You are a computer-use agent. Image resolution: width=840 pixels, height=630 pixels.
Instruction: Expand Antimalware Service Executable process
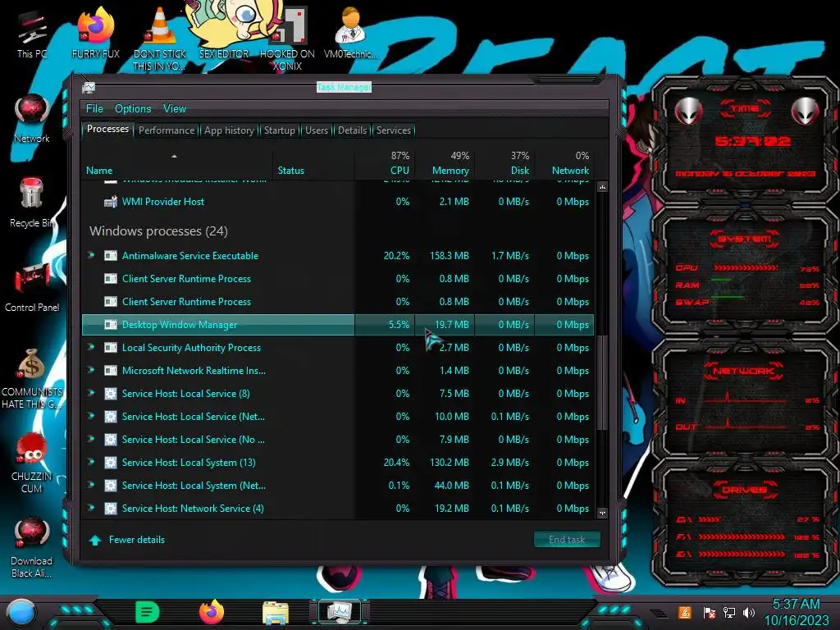point(91,256)
